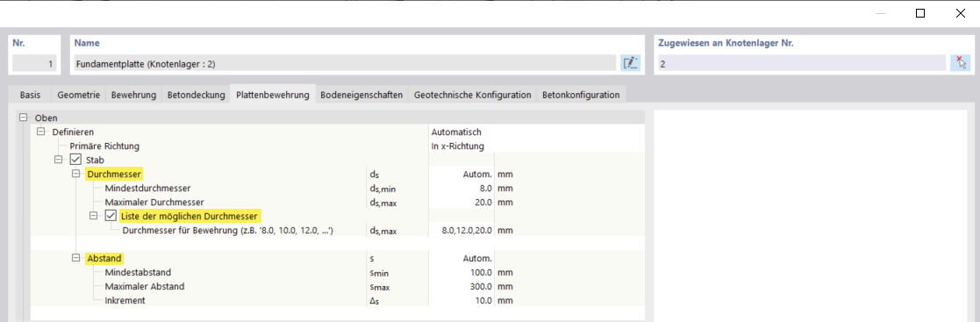Click the diameter list value 8.0,12.0,20.0
The height and width of the screenshot is (322, 980).
tap(468, 230)
